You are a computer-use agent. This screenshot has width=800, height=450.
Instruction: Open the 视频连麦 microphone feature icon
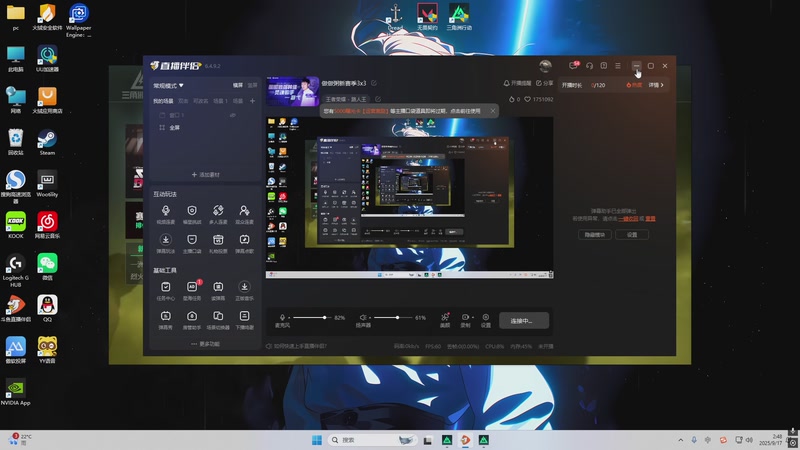(x=165, y=210)
